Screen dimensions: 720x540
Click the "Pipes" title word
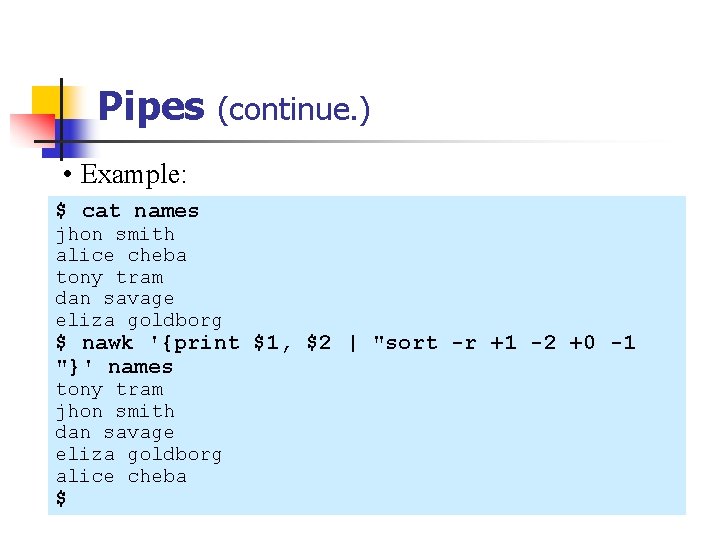pyautogui.click(x=151, y=107)
